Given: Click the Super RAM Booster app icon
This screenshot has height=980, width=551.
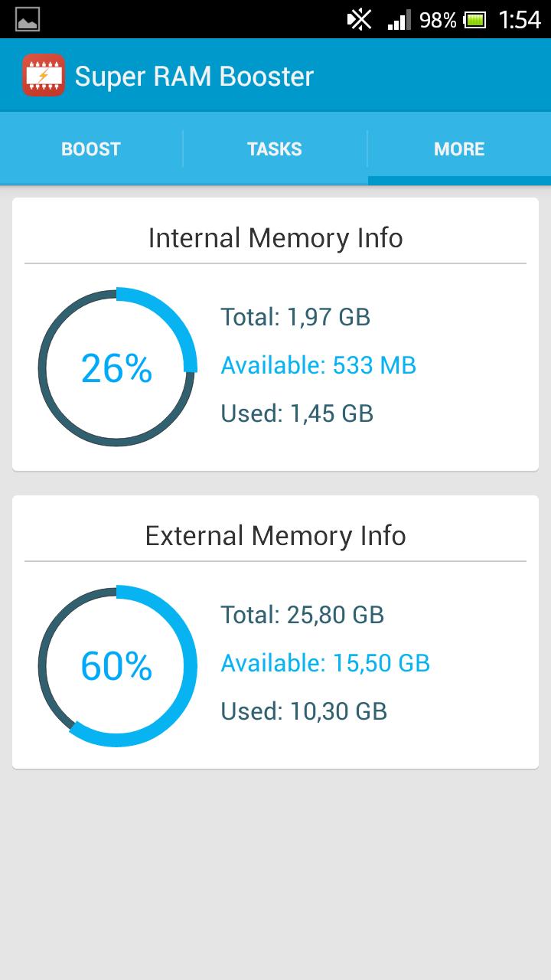Looking at the screenshot, I should (x=44, y=75).
